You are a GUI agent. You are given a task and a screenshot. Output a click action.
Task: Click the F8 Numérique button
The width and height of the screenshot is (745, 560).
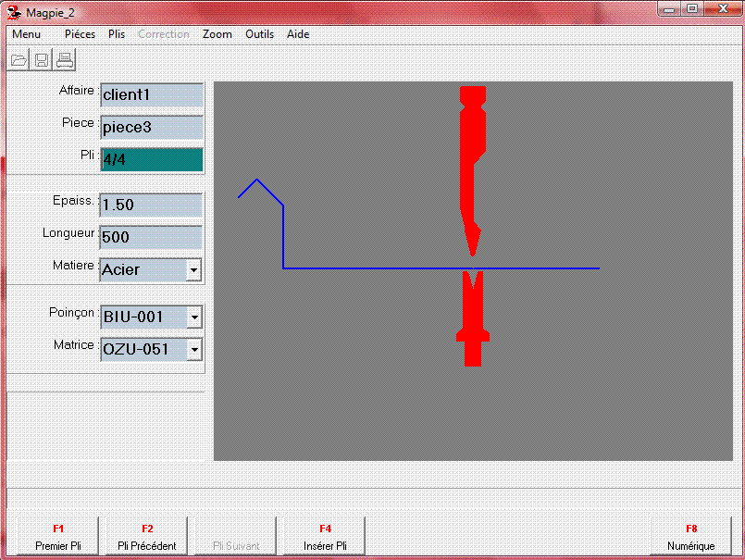tap(690, 536)
